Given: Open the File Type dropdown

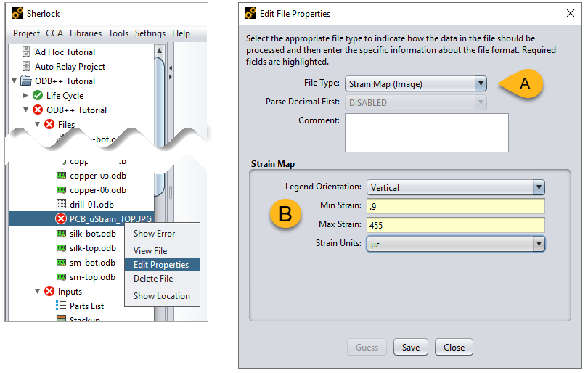Looking at the screenshot, I should pos(480,83).
